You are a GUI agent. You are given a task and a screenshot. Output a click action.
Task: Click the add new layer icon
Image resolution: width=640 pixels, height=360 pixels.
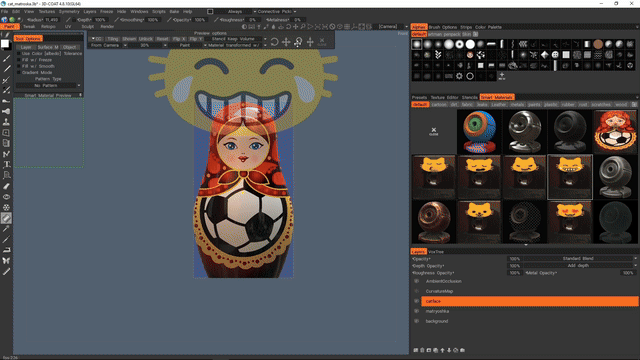coord(416,350)
